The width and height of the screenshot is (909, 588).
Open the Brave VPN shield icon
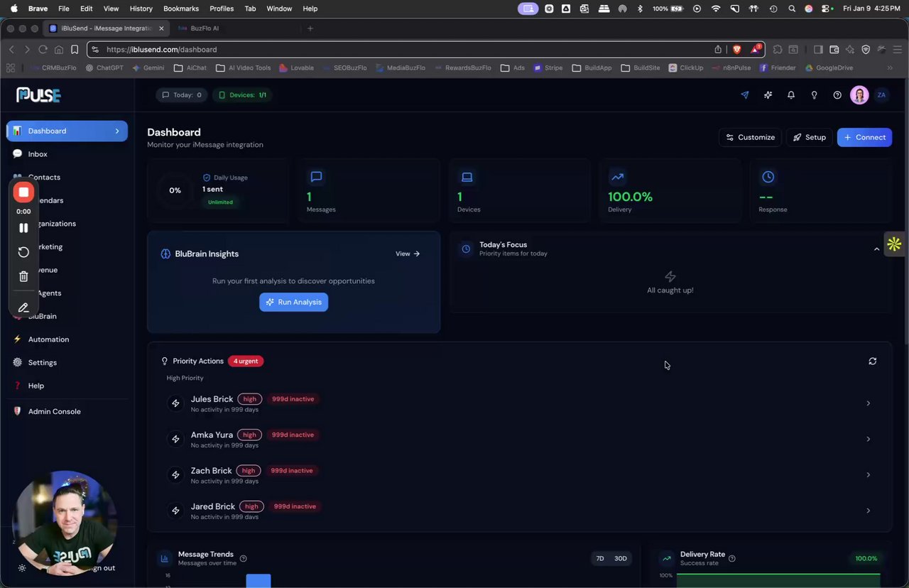point(866,50)
